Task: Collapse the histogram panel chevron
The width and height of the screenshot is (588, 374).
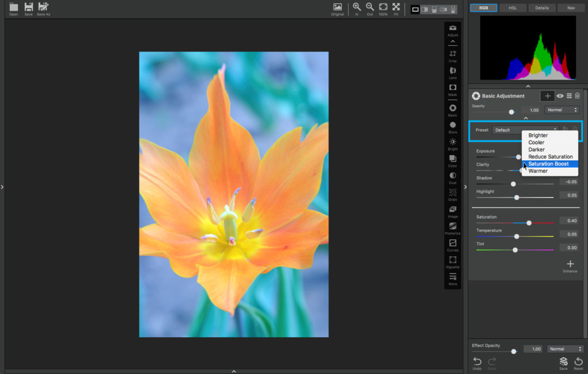Action: pos(528,86)
